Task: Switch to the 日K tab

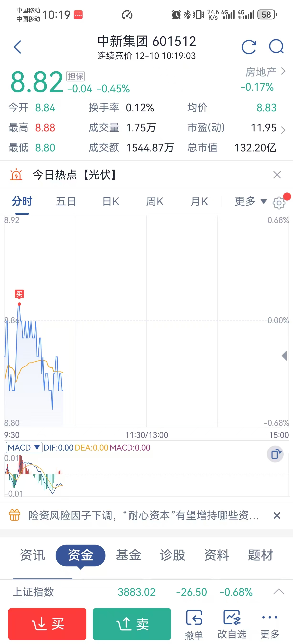Action: 111,202
